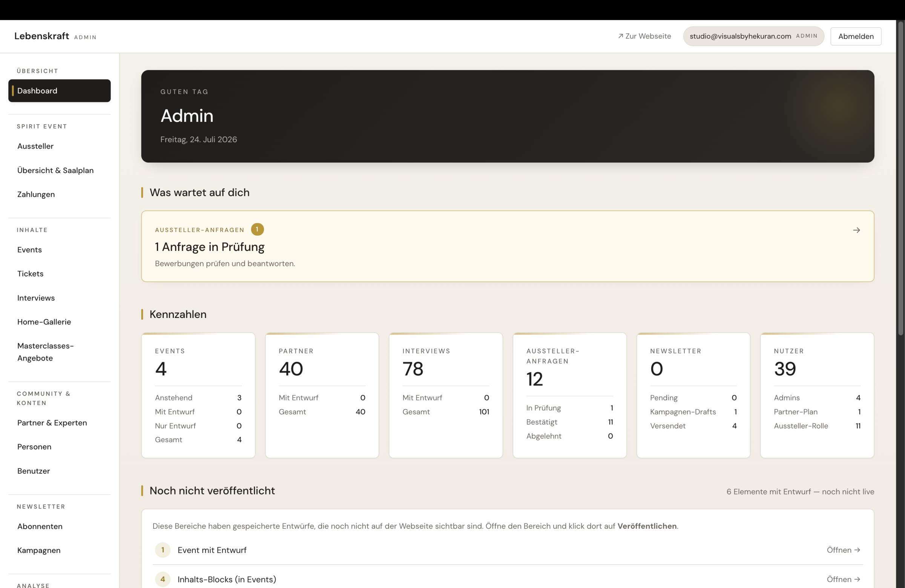
Task: Click the Lebenskraft logo
Action: click(x=42, y=36)
